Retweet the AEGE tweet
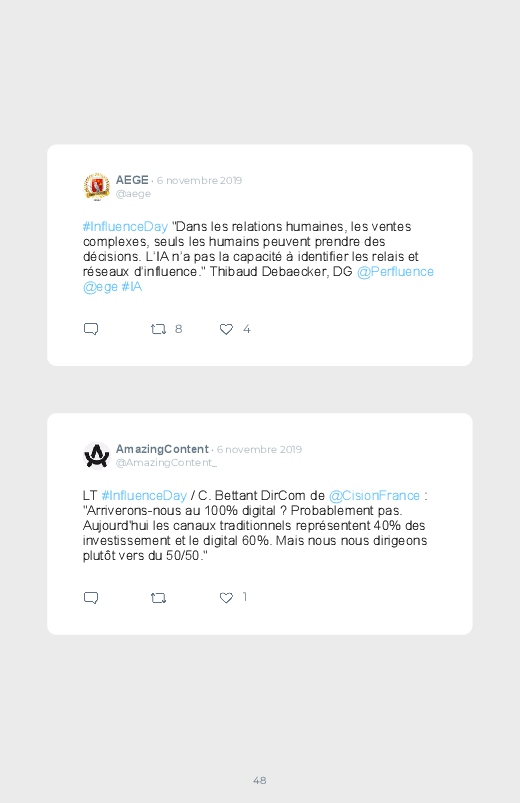Image resolution: width=520 pixels, height=803 pixels. point(158,329)
